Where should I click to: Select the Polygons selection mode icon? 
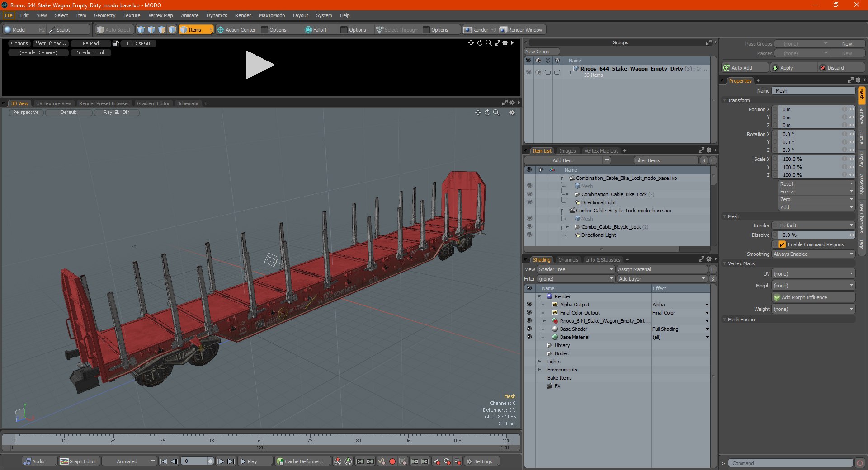click(162, 30)
